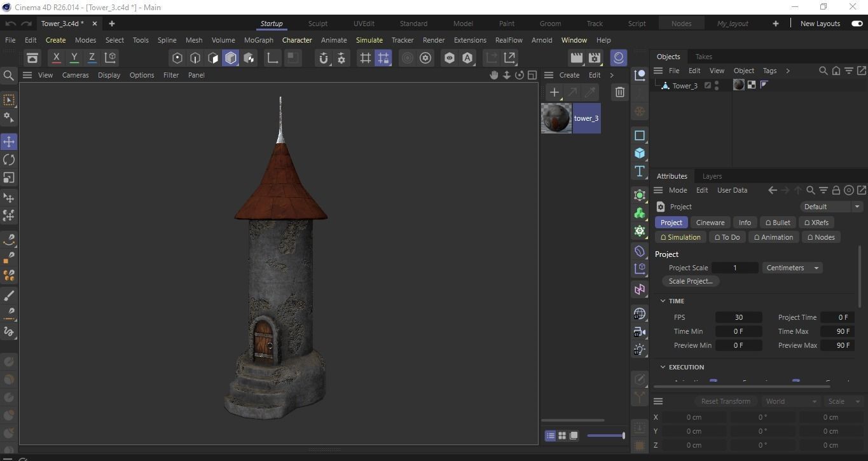Select the tower_3 material thumbnail
Viewport: 868px width, 461px height.
coord(556,118)
